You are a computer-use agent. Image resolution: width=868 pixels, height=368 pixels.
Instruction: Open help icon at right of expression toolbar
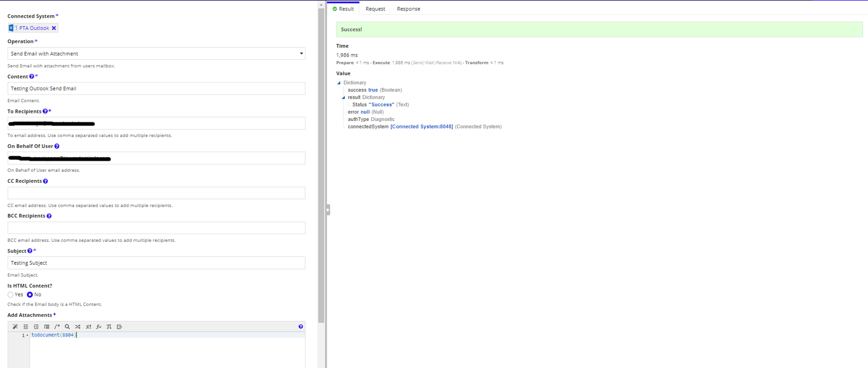point(301,327)
